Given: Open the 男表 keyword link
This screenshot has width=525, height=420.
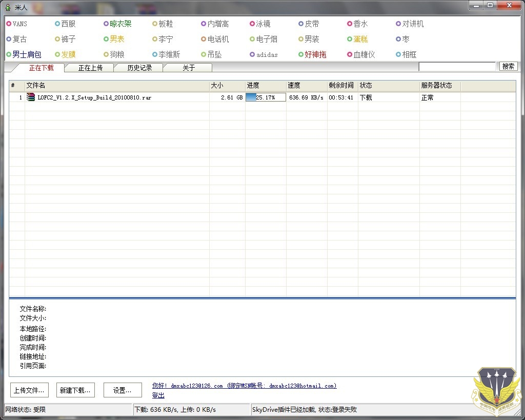Looking at the screenshot, I should pos(117,39).
